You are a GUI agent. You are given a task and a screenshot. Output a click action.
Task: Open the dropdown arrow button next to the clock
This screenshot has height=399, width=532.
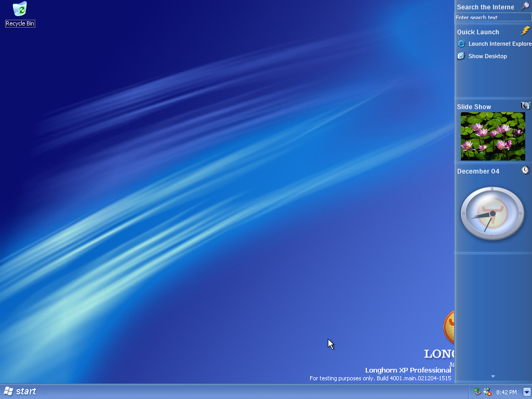[527, 392]
